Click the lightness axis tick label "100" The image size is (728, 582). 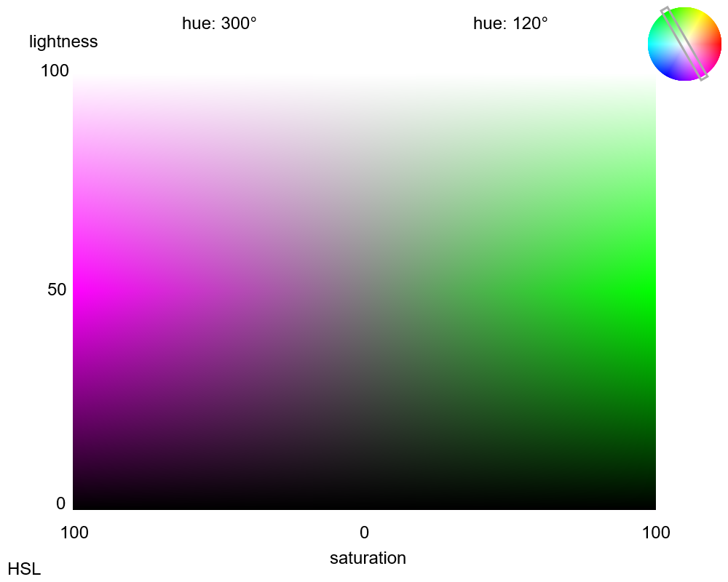pyautogui.click(x=54, y=71)
